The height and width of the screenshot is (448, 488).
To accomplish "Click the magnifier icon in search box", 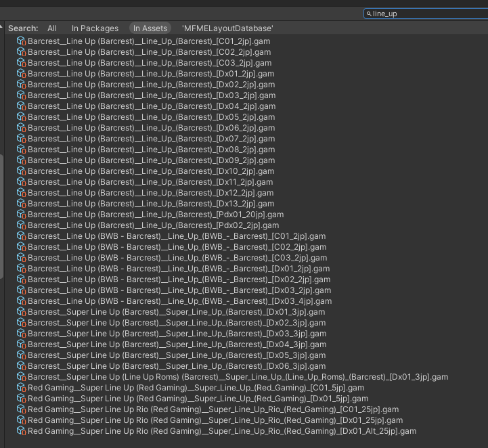I will click(x=369, y=14).
